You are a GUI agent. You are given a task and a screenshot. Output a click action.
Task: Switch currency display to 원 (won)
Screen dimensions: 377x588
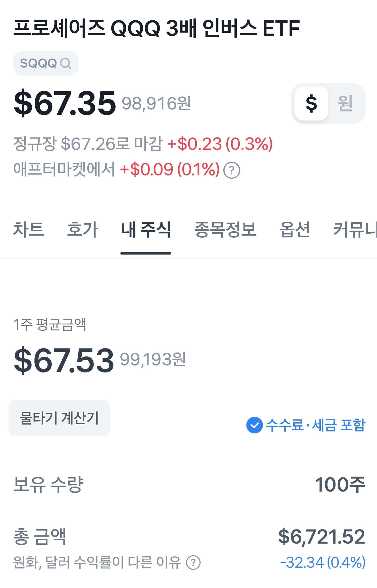(x=345, y=104)
